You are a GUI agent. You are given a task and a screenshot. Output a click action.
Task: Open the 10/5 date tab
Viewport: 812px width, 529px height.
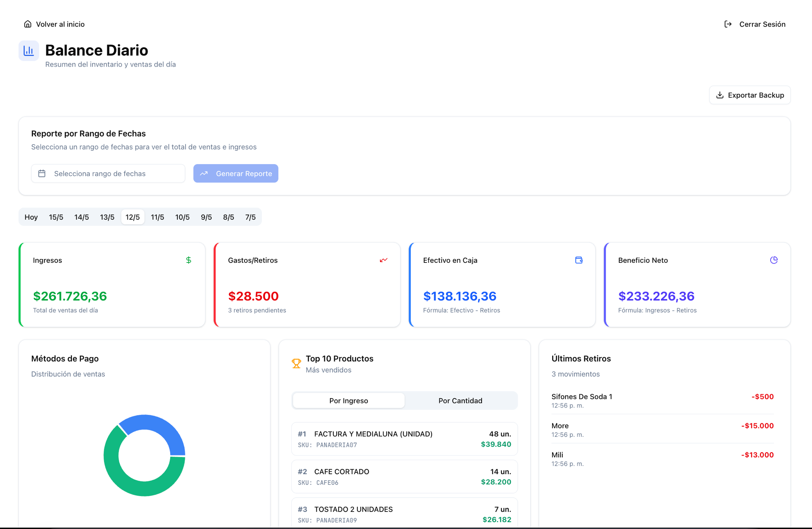tap(182, 217)
